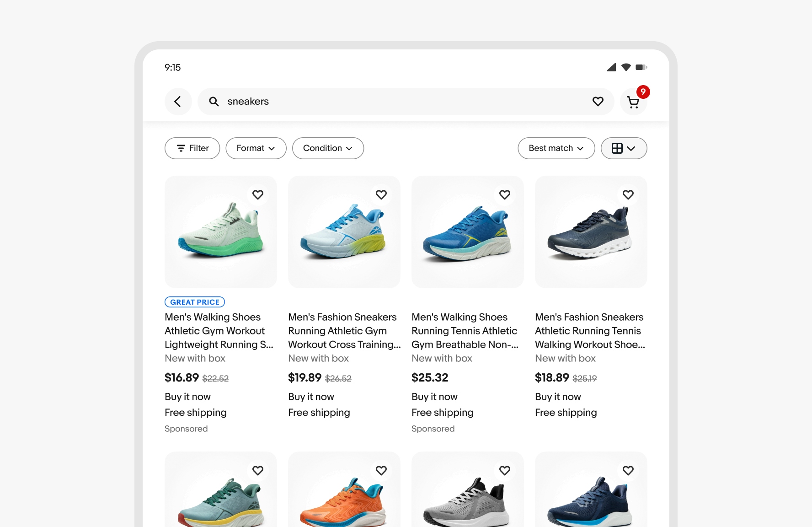The width and height of the screenshot is (812, 527).
Task: Go back using the back arrow
Action: tap(178, 102)
